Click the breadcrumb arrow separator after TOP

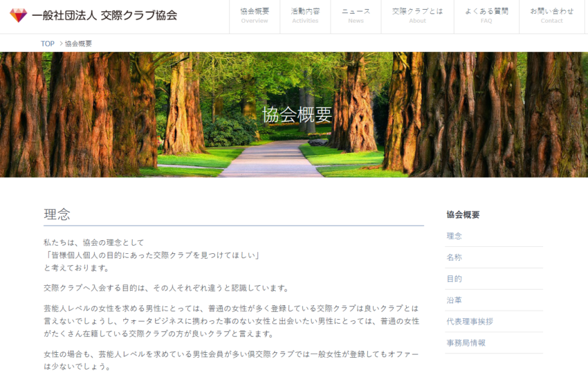tap(60, 44)
